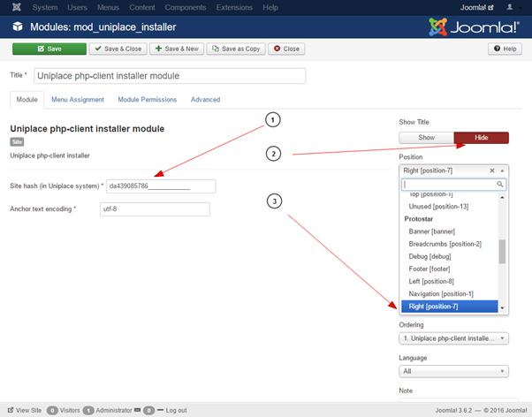This screenshot has height=417, width=532.
Task: Choose Banner [banner] position
Action: point(449,231)
